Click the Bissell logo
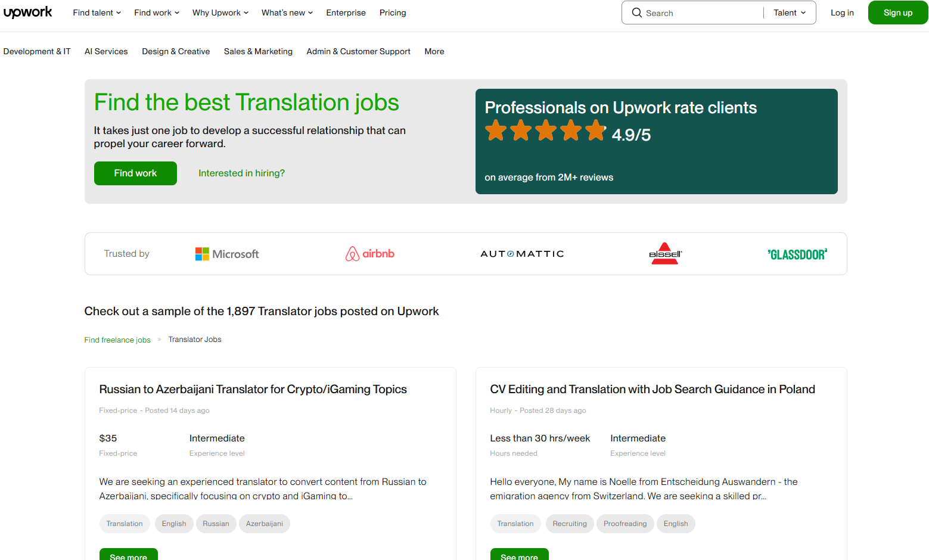 (x=665, y=254)
